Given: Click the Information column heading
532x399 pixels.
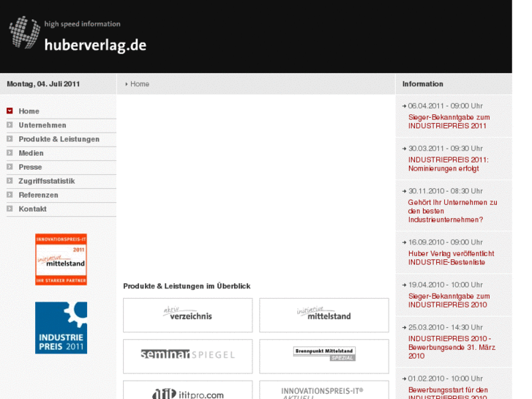Looking at the screenshot, I should [x=423, y=84].
